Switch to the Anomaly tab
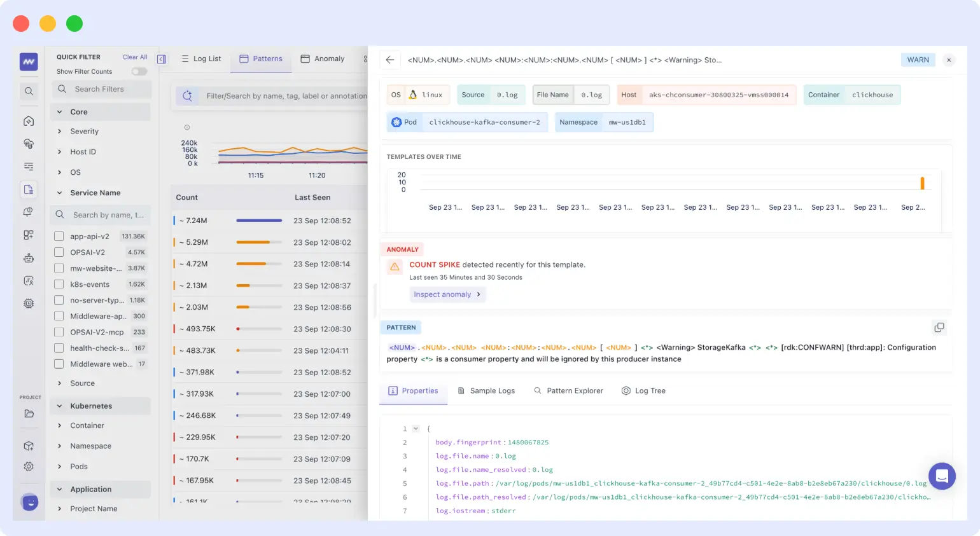Image resolution: width=980 pixels, height=536 pixels. (323, 58)
